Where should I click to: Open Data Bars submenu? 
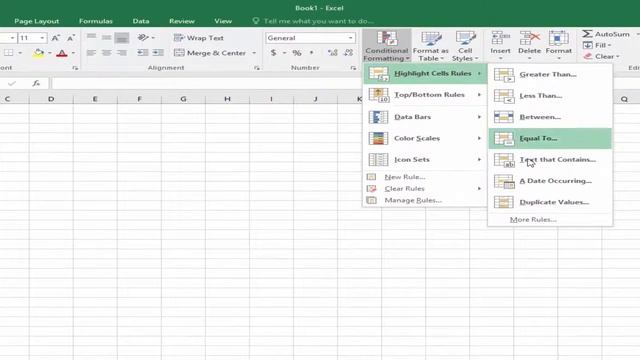[425, 117]
